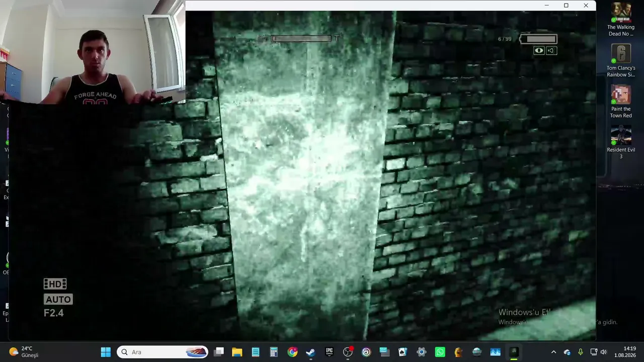644x362 pixels.
Task: Click the AUTO camcorder label
Action: tap(58, 299)
